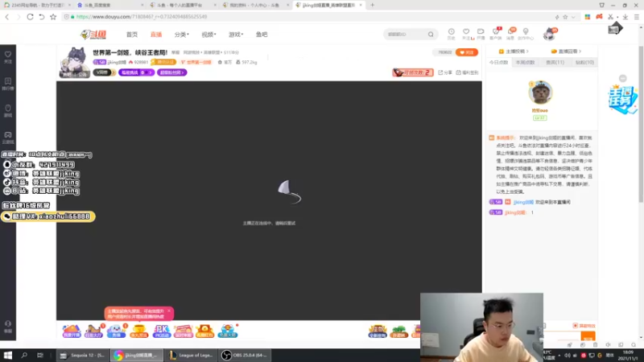The image size is (644, 362).
Task: Open a new browser tab with plus
Action: [372, 5]
